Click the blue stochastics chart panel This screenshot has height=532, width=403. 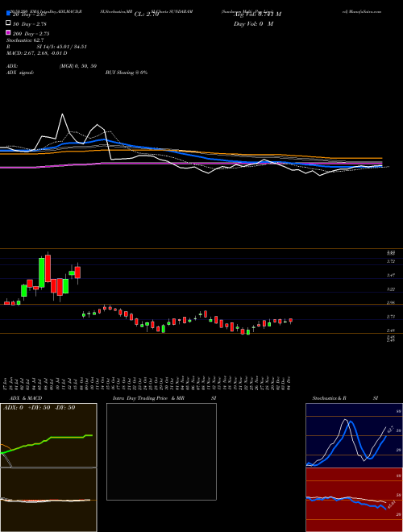(354, 435)
